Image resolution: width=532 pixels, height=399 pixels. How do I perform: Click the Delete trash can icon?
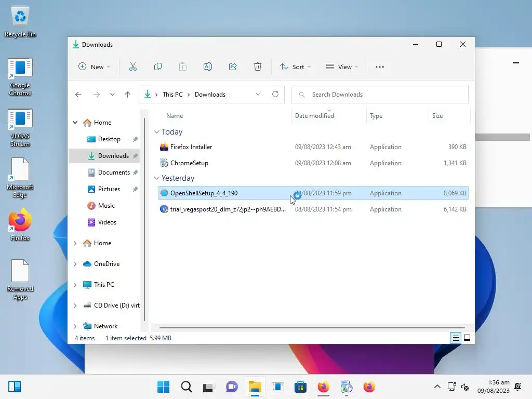258,67
